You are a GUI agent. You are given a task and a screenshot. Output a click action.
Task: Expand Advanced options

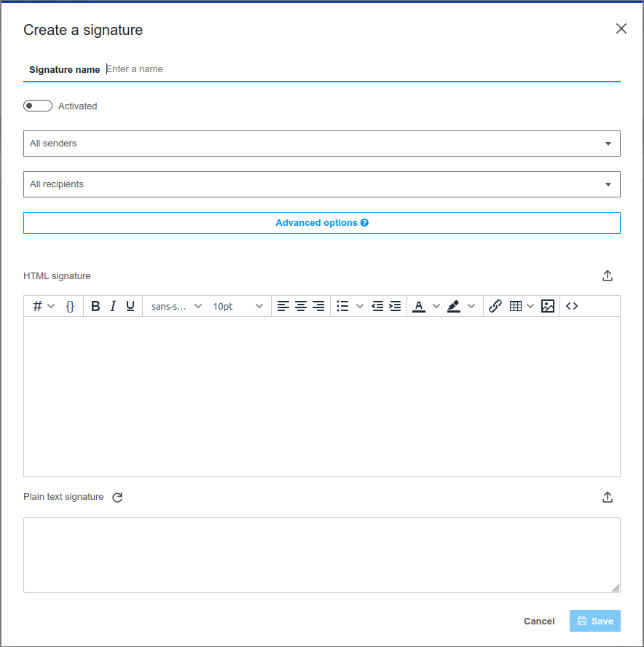pyautogui.click(x=321, y=223)
